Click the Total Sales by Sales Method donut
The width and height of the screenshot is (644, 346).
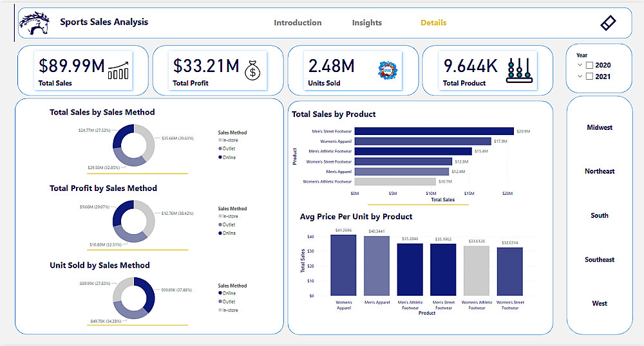[133, 145]
